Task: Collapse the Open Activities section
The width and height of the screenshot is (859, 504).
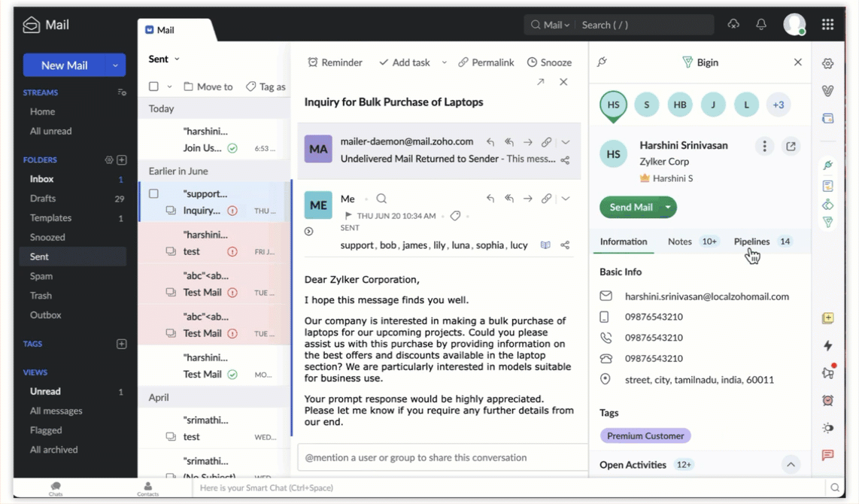Action: pos(791,465)
